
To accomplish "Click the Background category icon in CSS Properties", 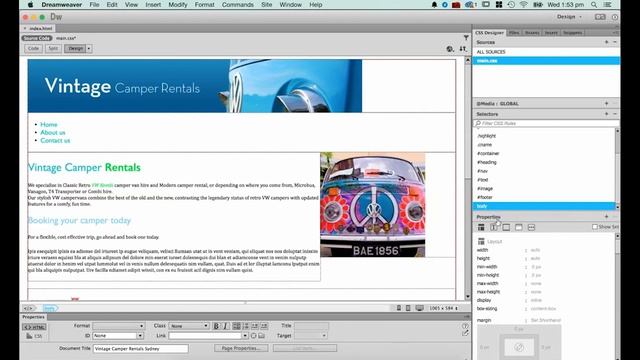I will (519, 227).
